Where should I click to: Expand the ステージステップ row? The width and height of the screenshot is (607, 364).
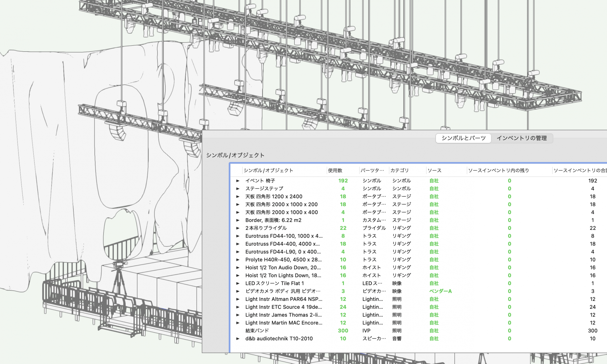click(238, 189)
